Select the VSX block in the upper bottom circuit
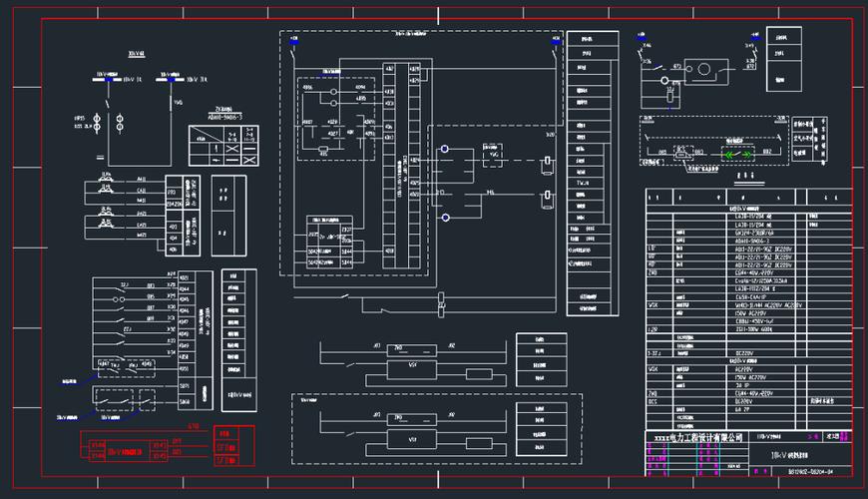Viewport: 868px width, 499px height. click(x=413, y=364)
